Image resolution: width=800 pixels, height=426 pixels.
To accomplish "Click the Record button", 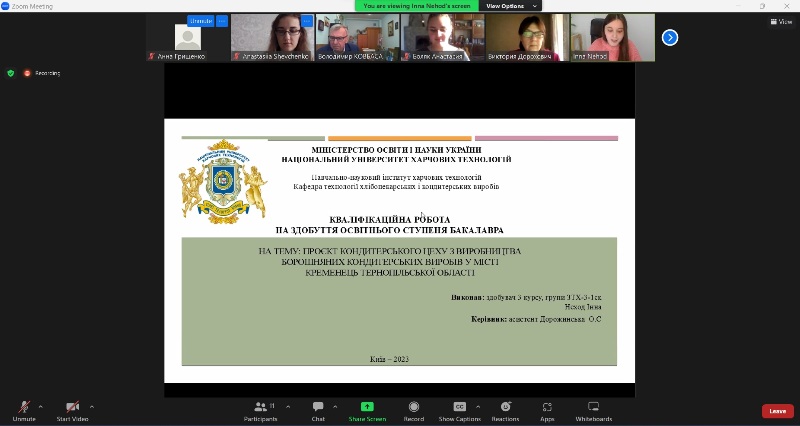I will click(414, 411).
